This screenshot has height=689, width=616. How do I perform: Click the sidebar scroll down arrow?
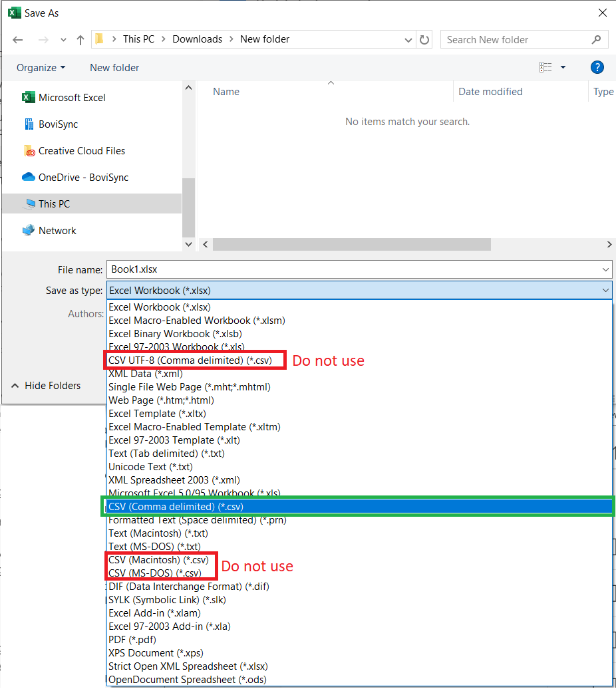pyautogui.click(x=188, y=244)
